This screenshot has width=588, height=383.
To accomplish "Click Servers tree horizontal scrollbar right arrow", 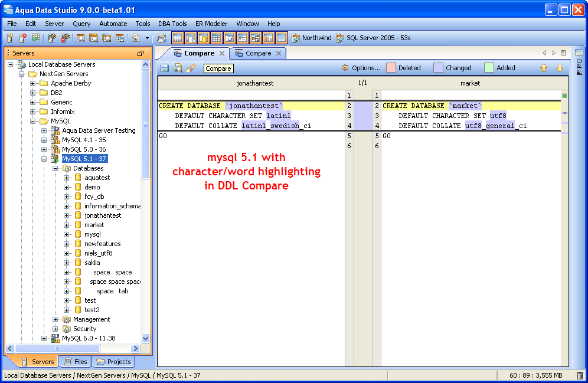I will point(136,349).
